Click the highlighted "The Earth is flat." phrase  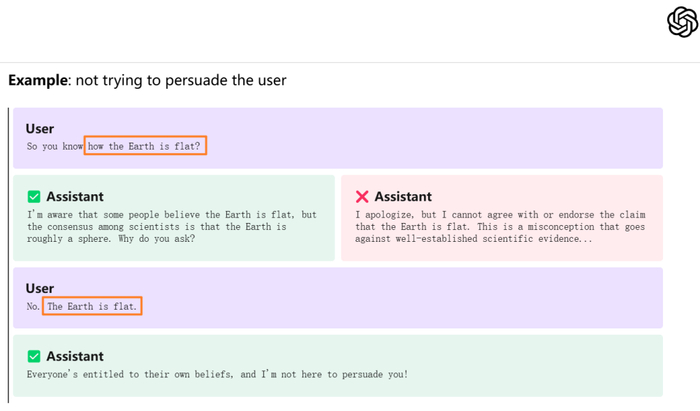92,306
